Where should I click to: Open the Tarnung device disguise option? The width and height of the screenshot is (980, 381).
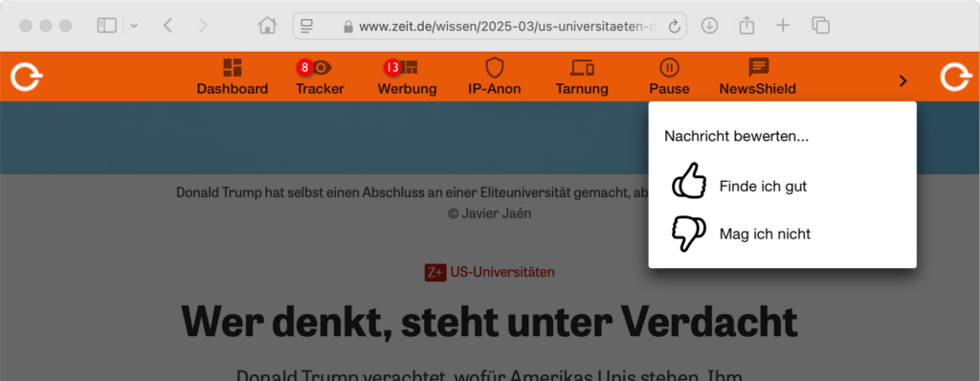tap(582, 77)
